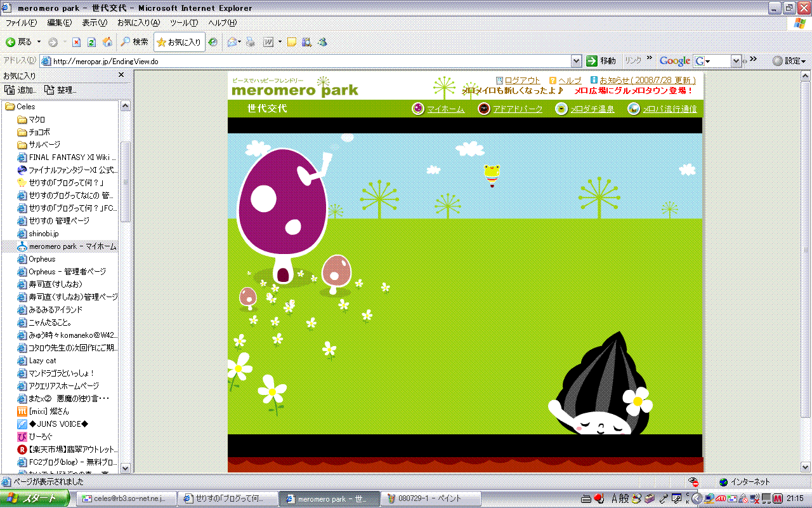Open the ファイル(F) menu

pyautogui.click(x=21, y=23)
